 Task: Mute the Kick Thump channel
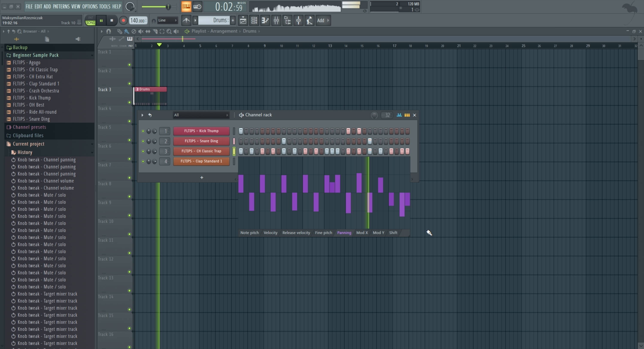point(143,131)
